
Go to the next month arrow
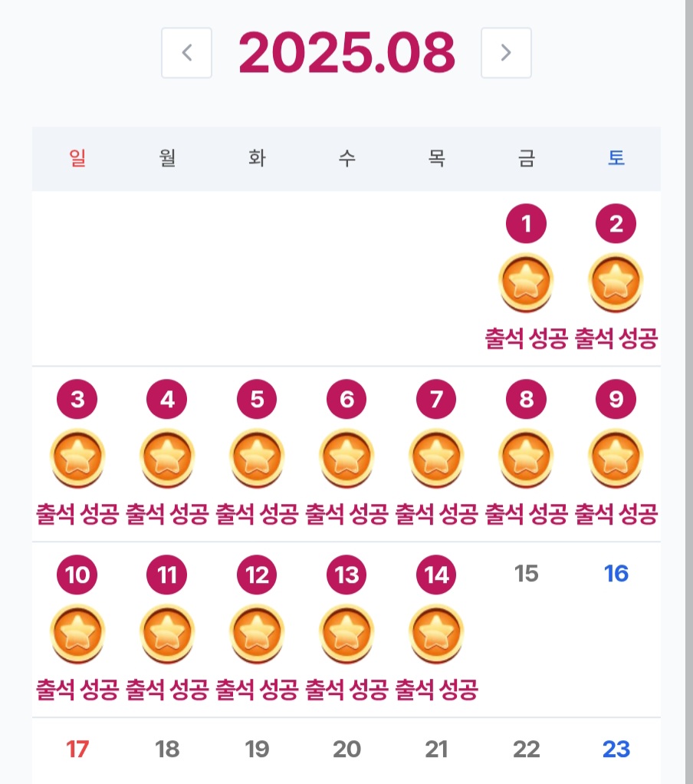pyautogui.click(x=506, y=53)
